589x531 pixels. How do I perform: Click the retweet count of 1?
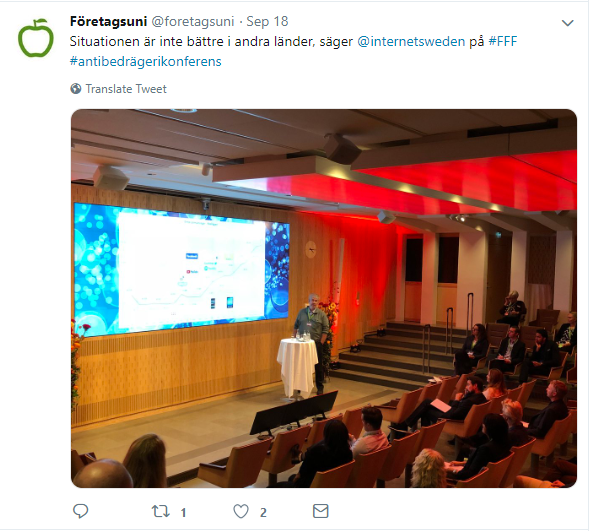pyautogui.click(x=183, y=513)
